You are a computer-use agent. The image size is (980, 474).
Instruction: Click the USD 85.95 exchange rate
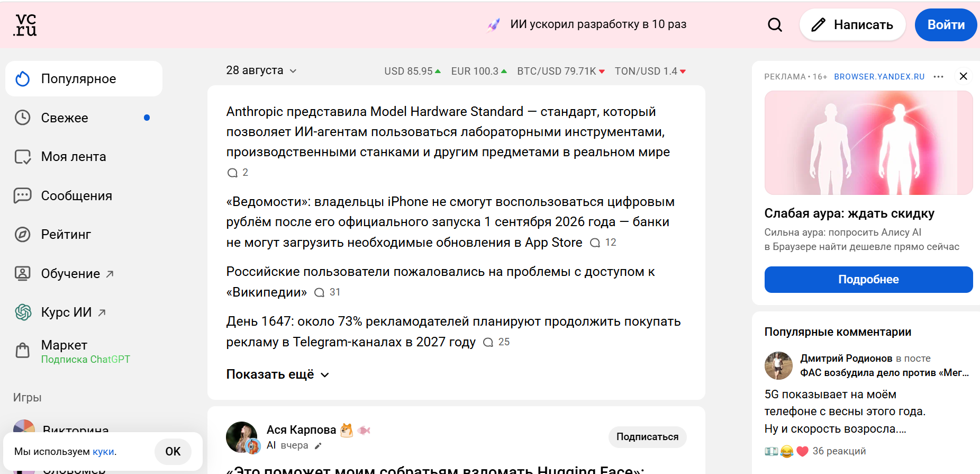412,71
